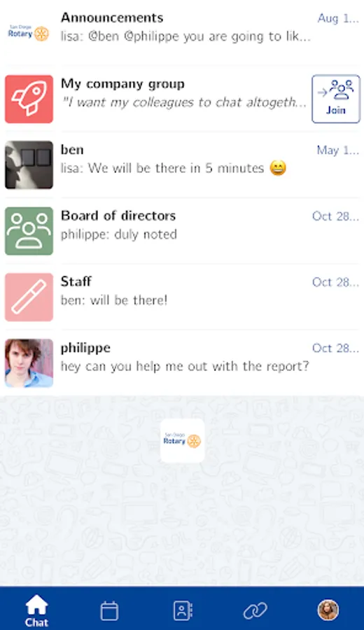The width and height of the screenshot is (364, 630).
Task: Open philippe's profile photo
Action: click(29, 363)
